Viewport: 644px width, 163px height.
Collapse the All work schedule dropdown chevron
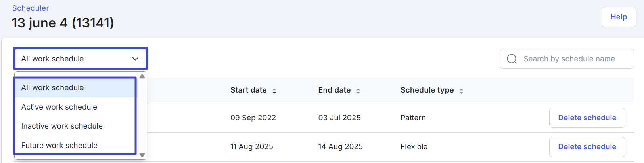click(135, 59)
